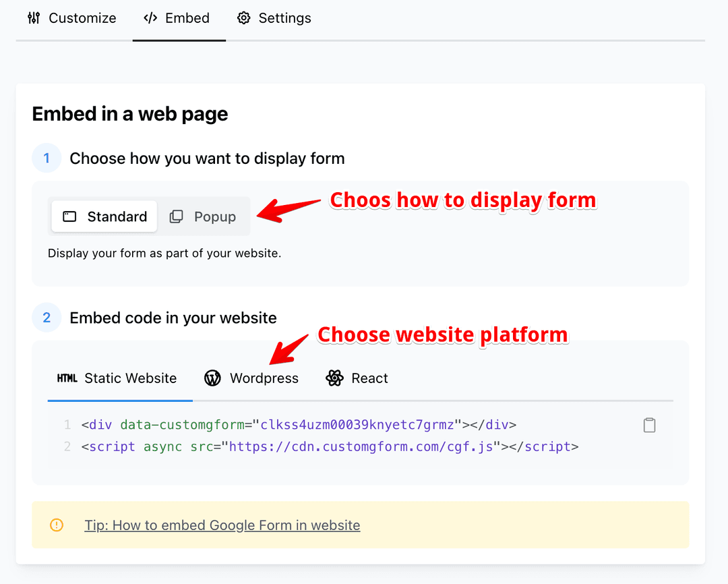Click the Embed tab label
The width and height of the screenshot is (728, 584).
[187, 18]
